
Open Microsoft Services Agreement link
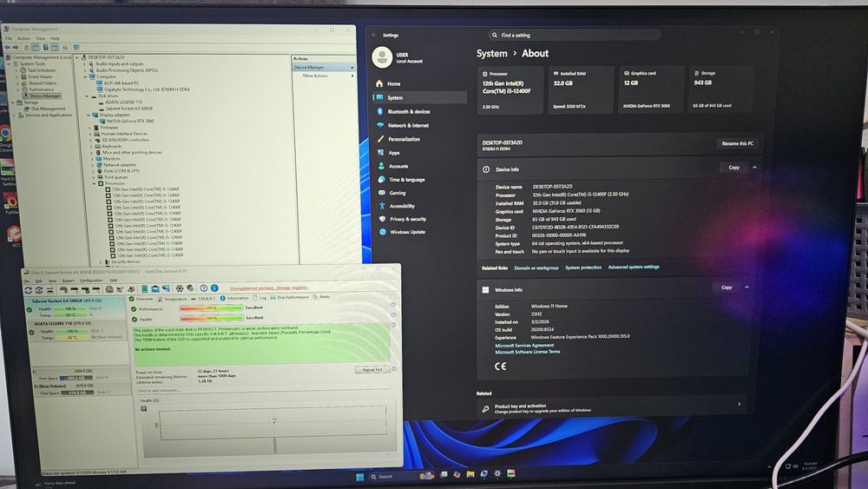pyautogui.click(x=523, y=345)
